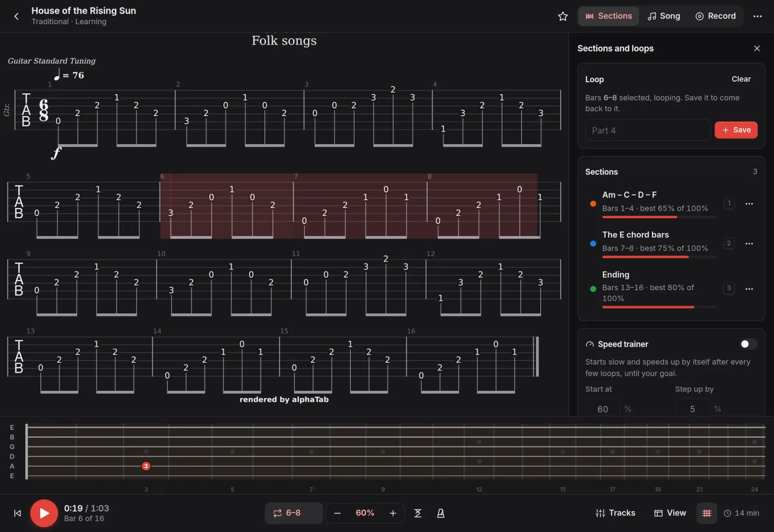Click the Step up by percent field
The width and height of the screenshot is (774, 532).
693,409
